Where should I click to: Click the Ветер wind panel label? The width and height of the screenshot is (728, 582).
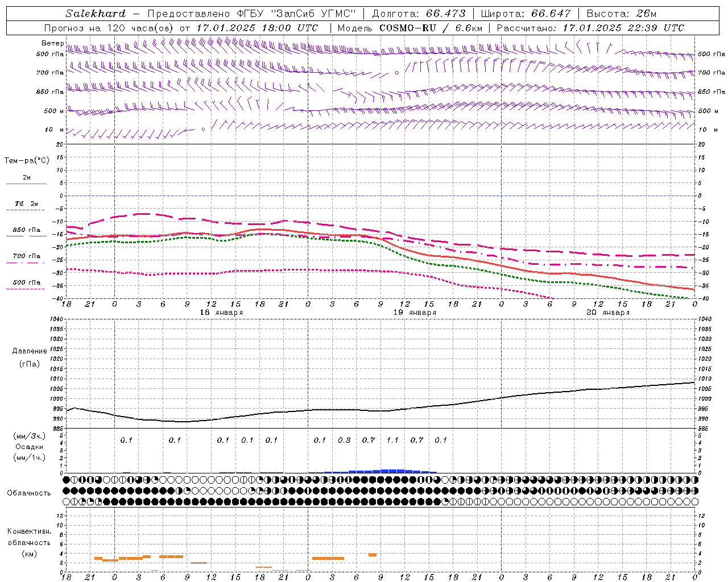click(x=53, y=43)
